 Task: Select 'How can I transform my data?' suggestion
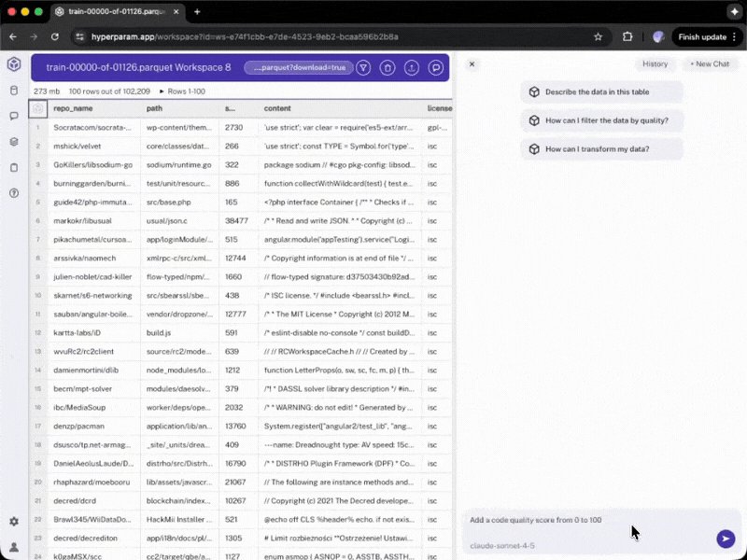tap(601, 149)
